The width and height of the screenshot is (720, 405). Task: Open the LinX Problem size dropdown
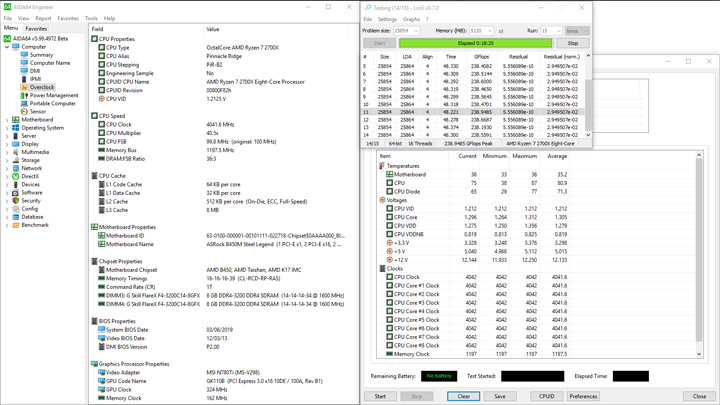pyautogui.click(x=406, y=31)
